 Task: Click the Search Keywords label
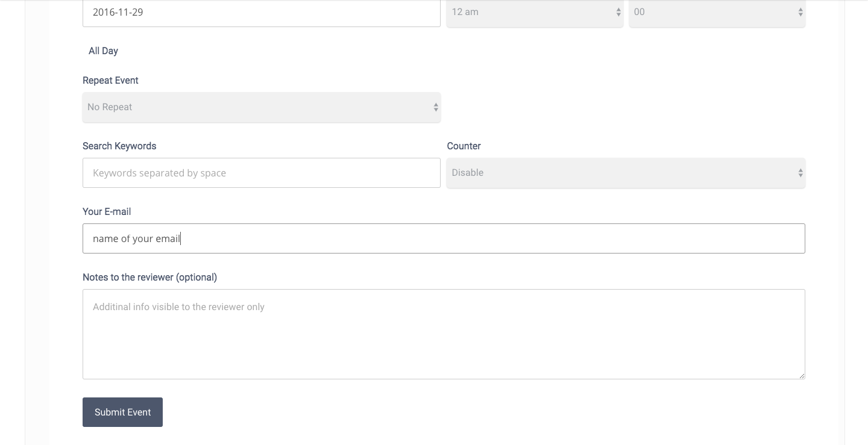pyautogui.click(x=119, y=146)
